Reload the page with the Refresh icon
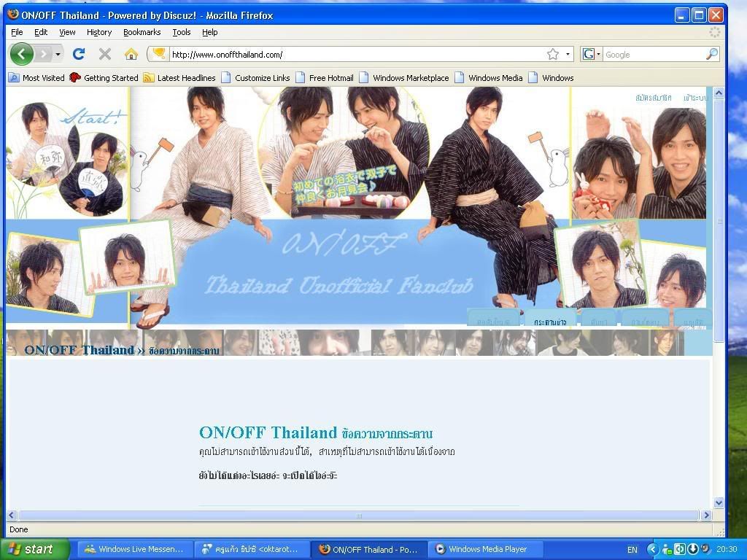Image resolution: width=747 pixels, height=560 pixels. (x=79, y=54)
